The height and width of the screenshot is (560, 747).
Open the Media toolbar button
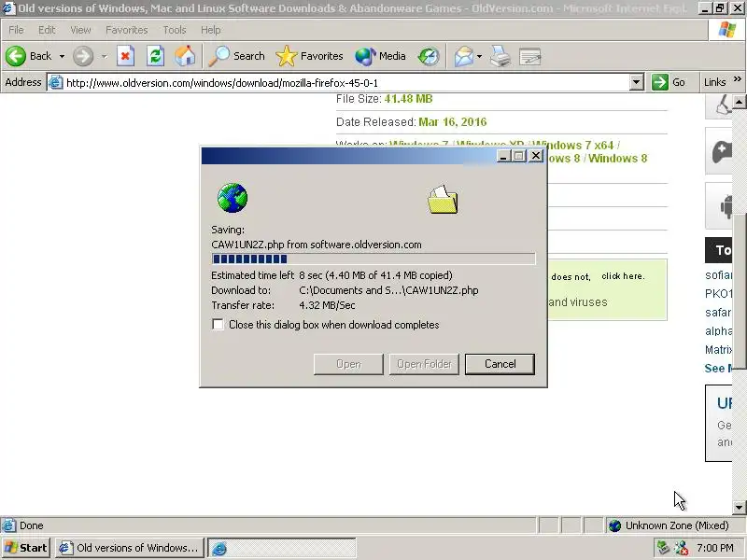point(380,56)
